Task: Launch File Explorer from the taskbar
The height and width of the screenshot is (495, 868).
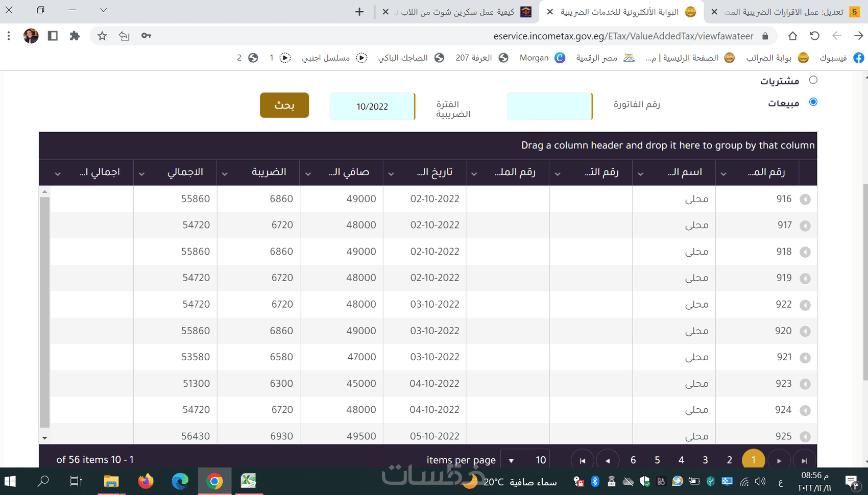Action: [x=111, y=481]
